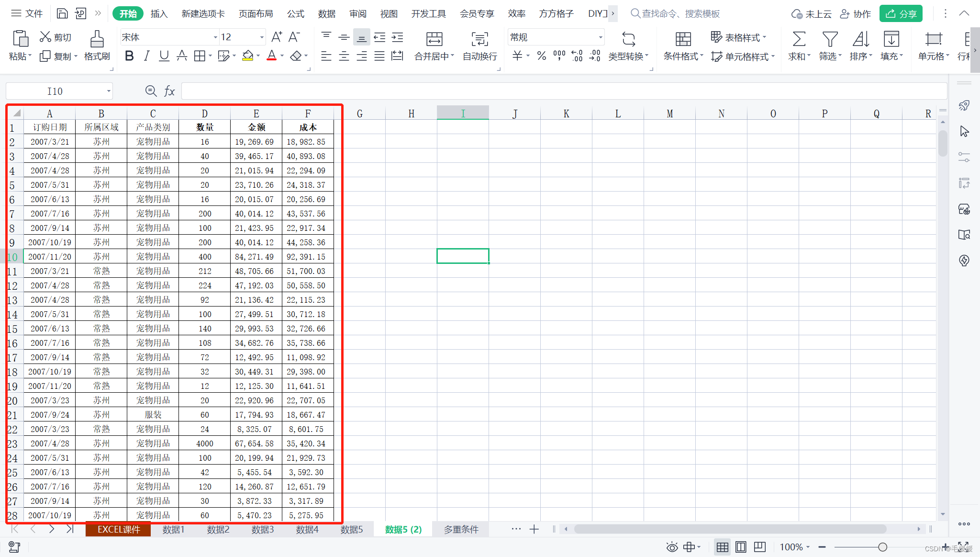Viewport: 980px width, 557px height.
Task: Click the Wrap Text icon
Action: 480,38
